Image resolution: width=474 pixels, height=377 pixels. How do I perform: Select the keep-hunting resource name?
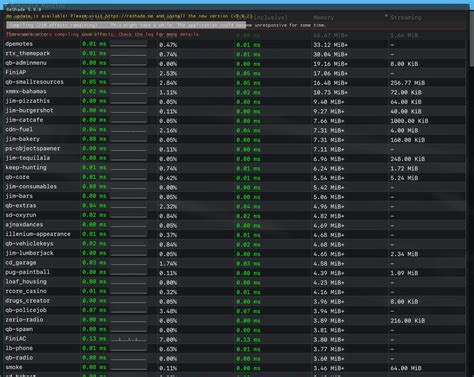click(x=26, y=167)
